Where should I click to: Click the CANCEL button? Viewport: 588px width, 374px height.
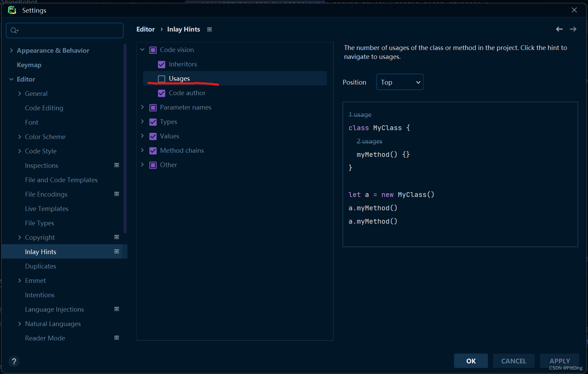(x=514, y=361)
